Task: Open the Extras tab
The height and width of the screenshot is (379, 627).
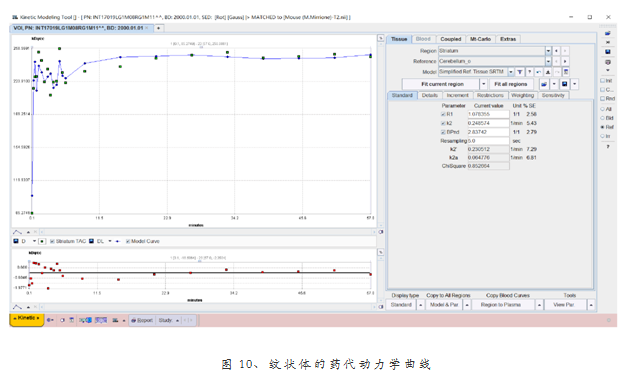Action: point(508,39)
